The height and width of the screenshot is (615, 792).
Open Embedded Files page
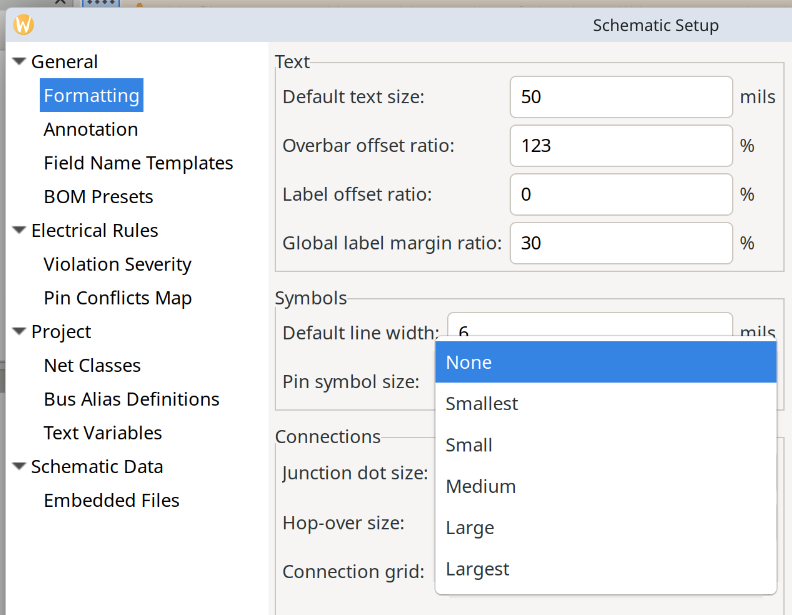(x=111, y=501)
